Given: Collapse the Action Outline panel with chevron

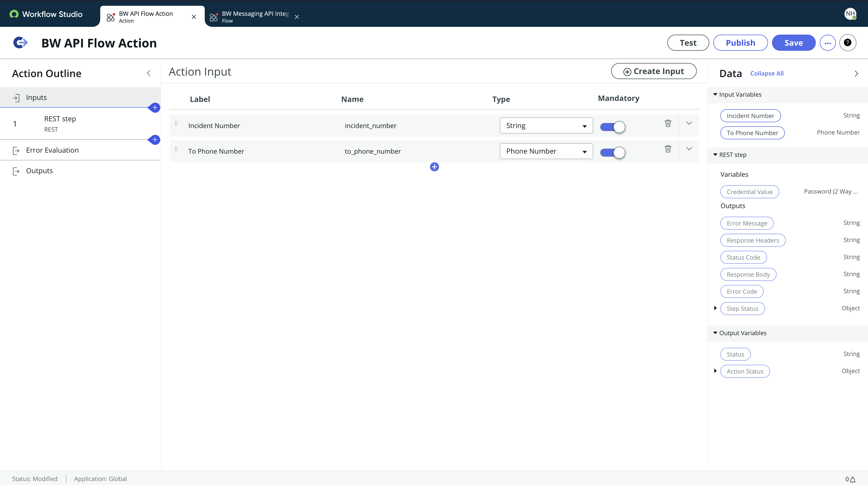Looking at the screenshot, I should point(149,73).
